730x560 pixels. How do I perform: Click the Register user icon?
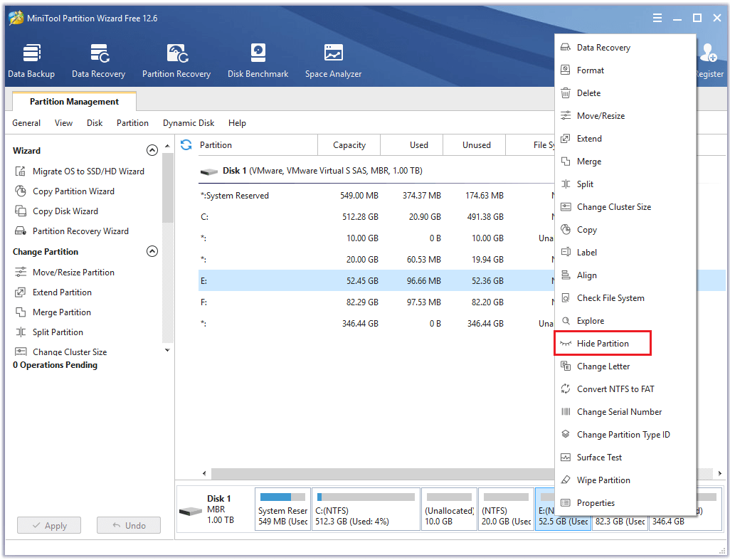pos(708,53)
